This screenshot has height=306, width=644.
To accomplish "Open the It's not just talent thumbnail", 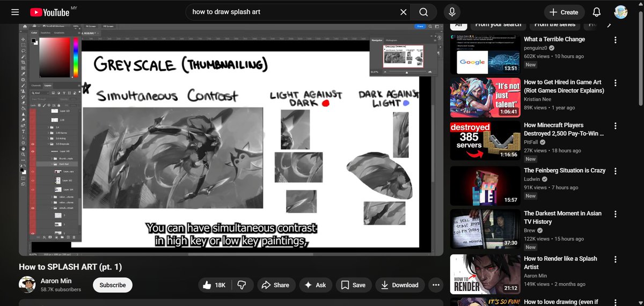I will pos(485,98).
